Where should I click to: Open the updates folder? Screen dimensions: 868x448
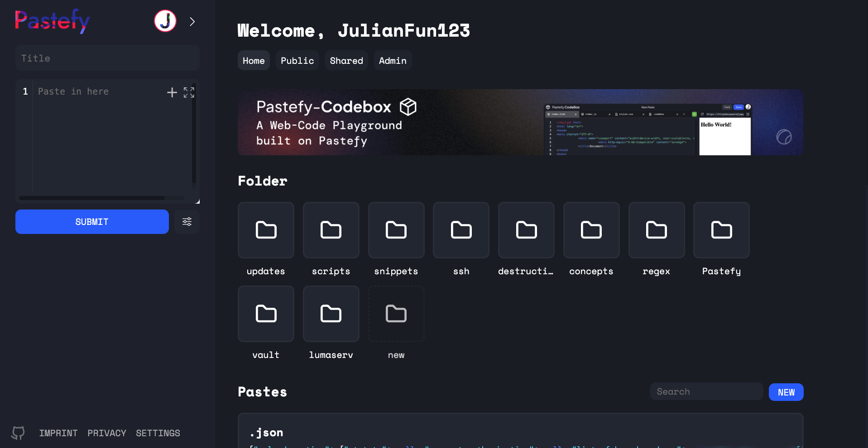(x=266, y=230)
